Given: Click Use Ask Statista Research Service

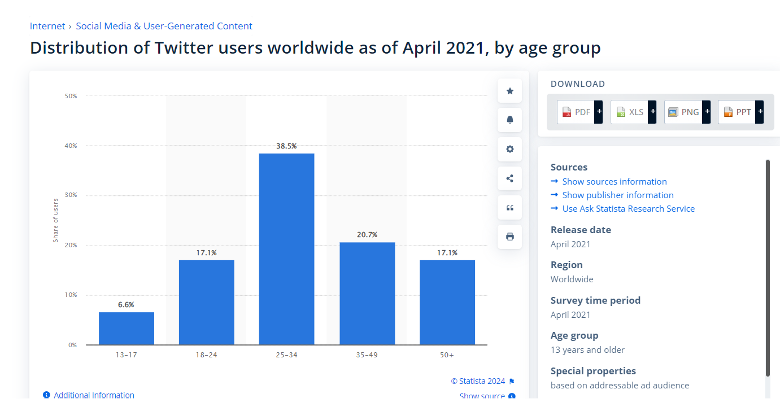Looking at the screenshot, I should 628,208.
